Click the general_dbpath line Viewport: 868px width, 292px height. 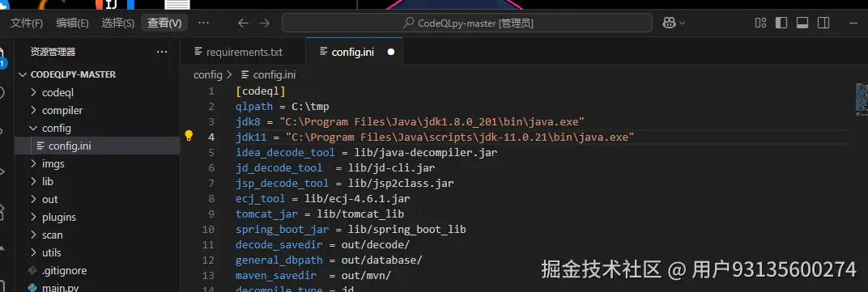coord(329,260)
